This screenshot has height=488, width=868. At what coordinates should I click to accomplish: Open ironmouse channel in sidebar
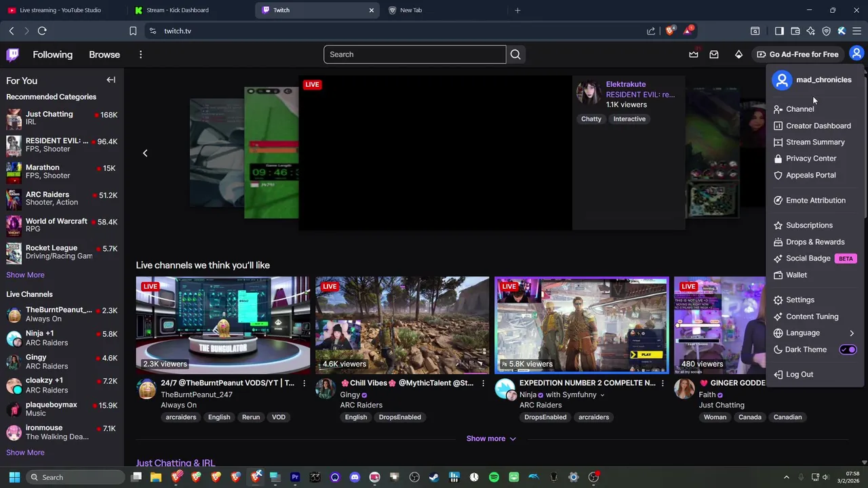tap(62, 432)
